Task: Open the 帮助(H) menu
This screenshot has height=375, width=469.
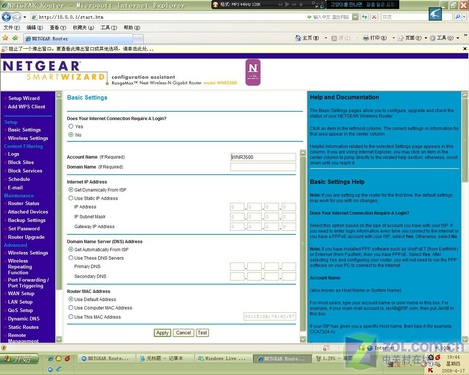Action: [132, 28]
